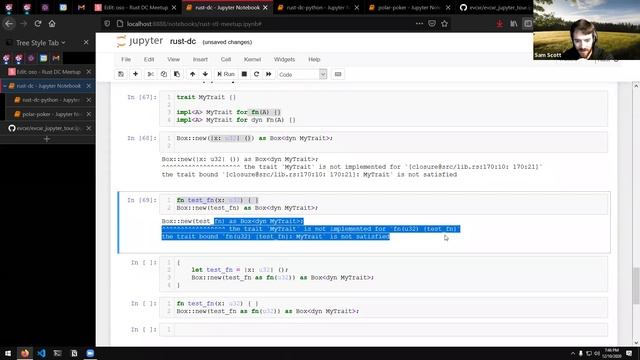
Task: Switch to the evcxr GitHub tab
Action: 496,8
